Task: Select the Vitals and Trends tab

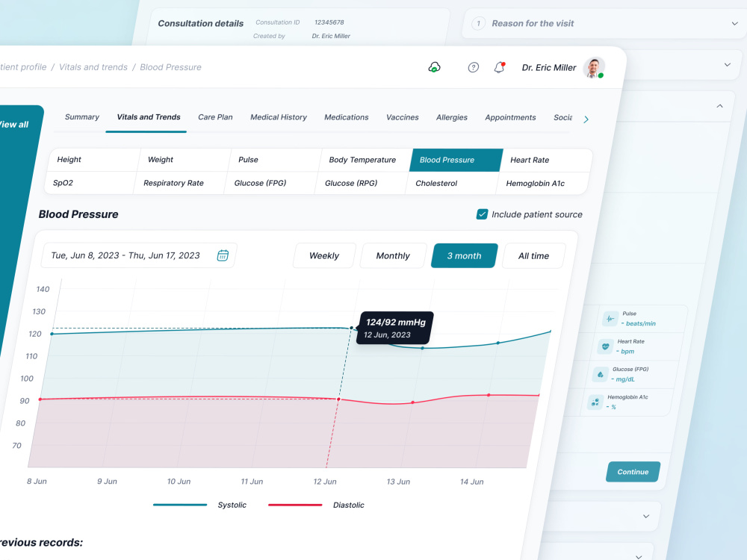Action: (149, 117)
